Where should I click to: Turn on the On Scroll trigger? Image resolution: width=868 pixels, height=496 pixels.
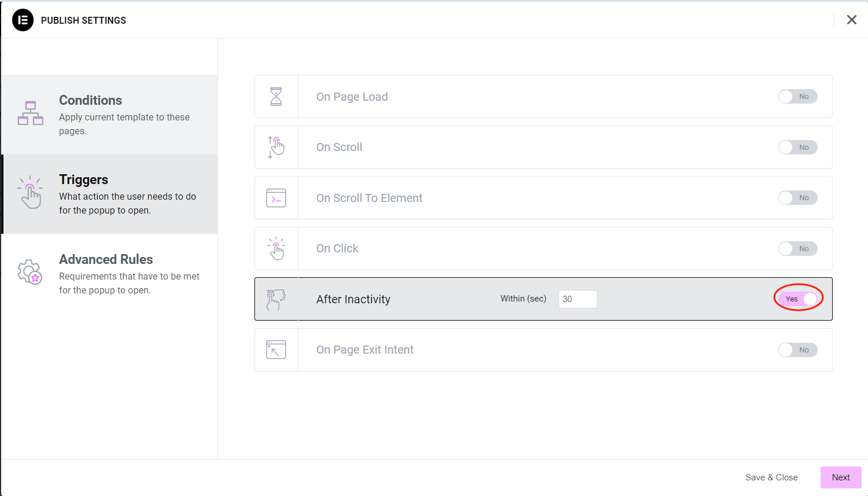tap(797, 148)
